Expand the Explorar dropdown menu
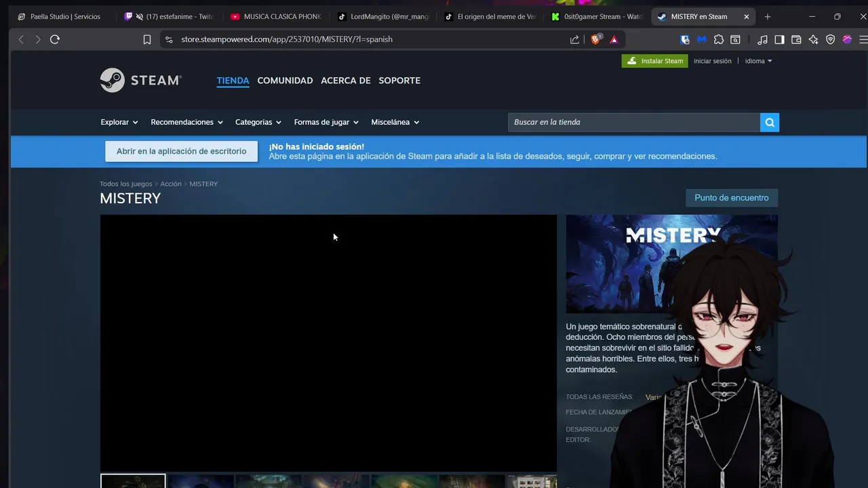The width and height of the screenshot is (868, 488). coord(119,122)
